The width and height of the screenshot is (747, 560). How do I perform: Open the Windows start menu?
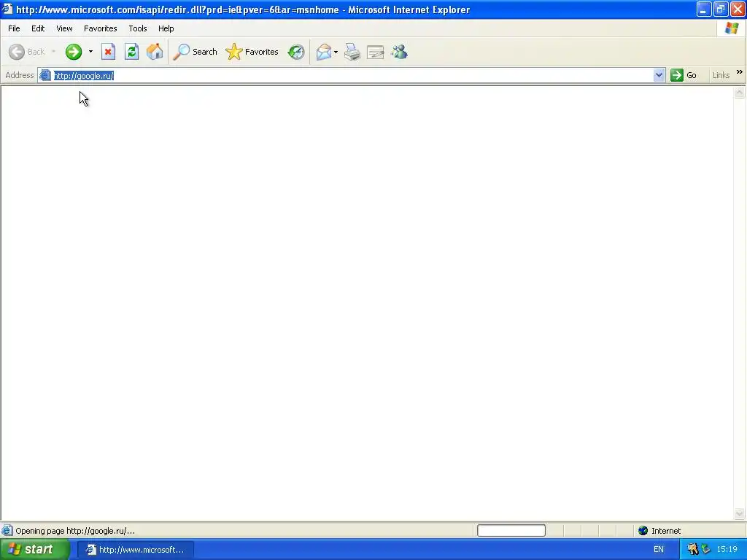pyautogui.click(x=34, y=550)
